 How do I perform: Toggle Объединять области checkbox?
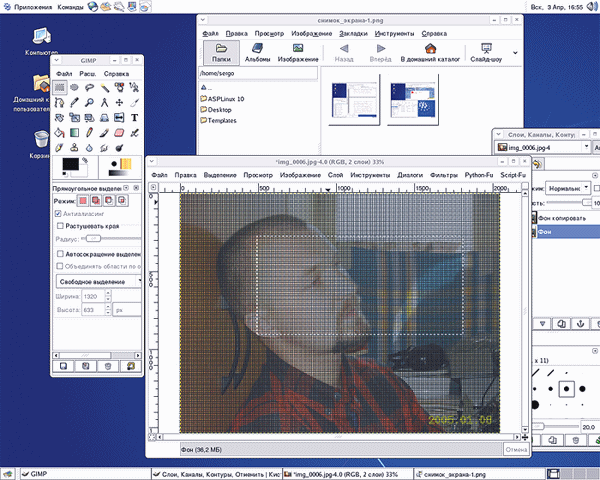coord(60,266)
